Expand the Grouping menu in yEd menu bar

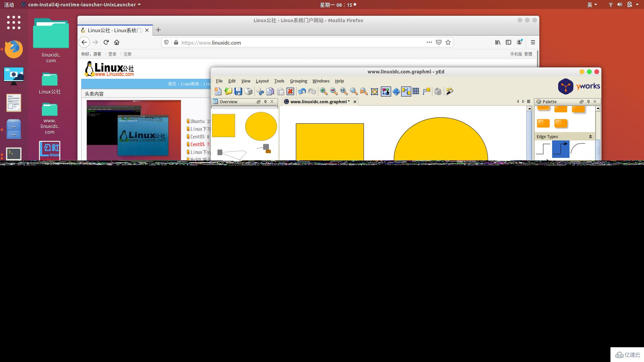click(x=298, y=81)
